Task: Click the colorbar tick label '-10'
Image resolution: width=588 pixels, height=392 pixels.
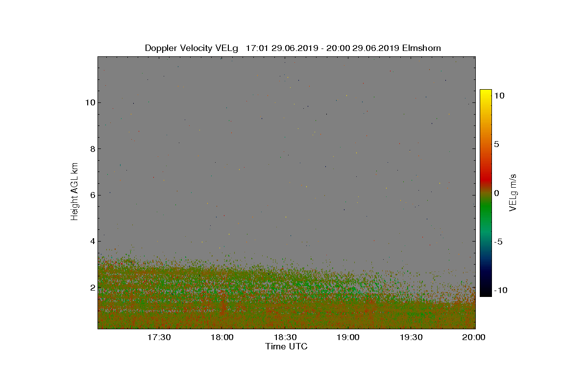Action: point(500,290)
